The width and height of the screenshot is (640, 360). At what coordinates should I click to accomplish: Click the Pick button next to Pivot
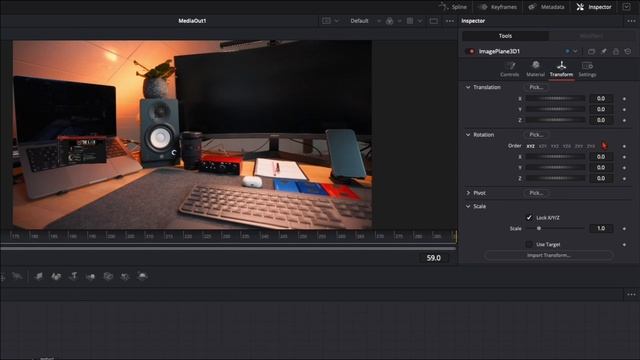(536, 193)
